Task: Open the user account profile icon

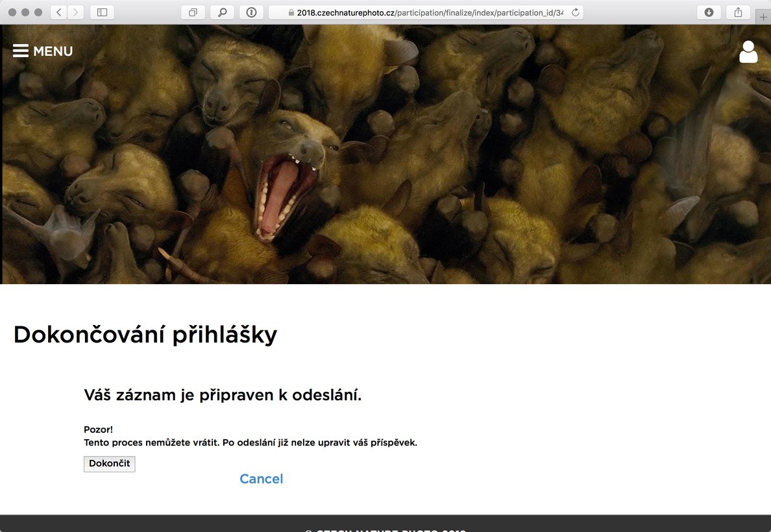Action: (748, 52)
